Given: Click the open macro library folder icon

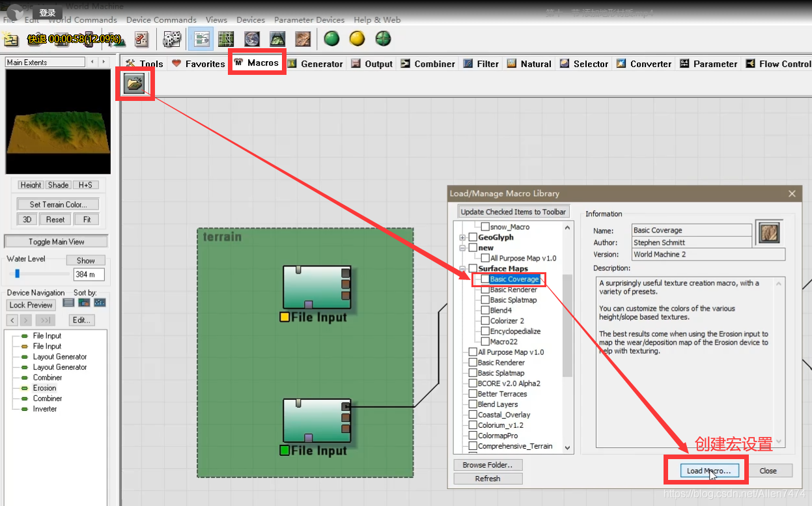Looking at the screenshot, I should (x=134, y=83).
